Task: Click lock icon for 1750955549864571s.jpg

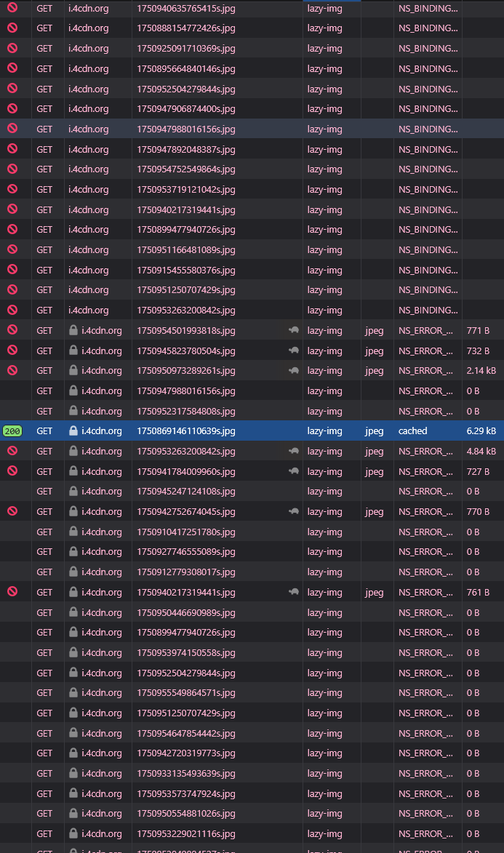Action: click(x=73, y=692)
